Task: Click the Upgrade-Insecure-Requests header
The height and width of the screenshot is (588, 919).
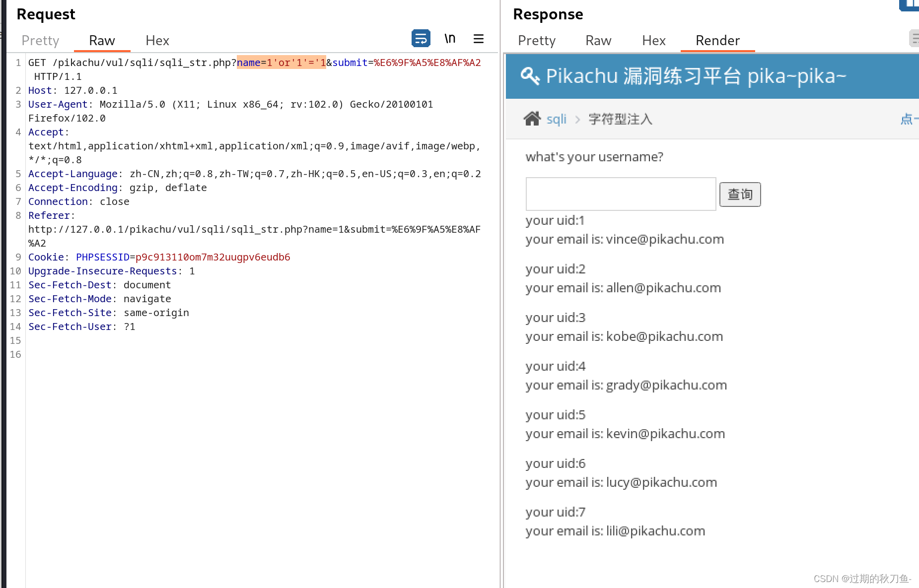Action: (111, 271)
